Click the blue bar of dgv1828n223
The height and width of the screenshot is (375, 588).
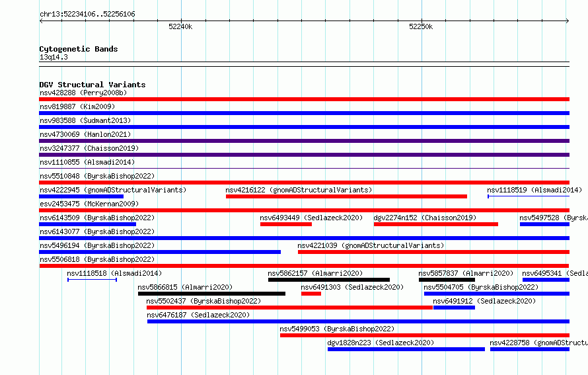[x=406, y=349]
